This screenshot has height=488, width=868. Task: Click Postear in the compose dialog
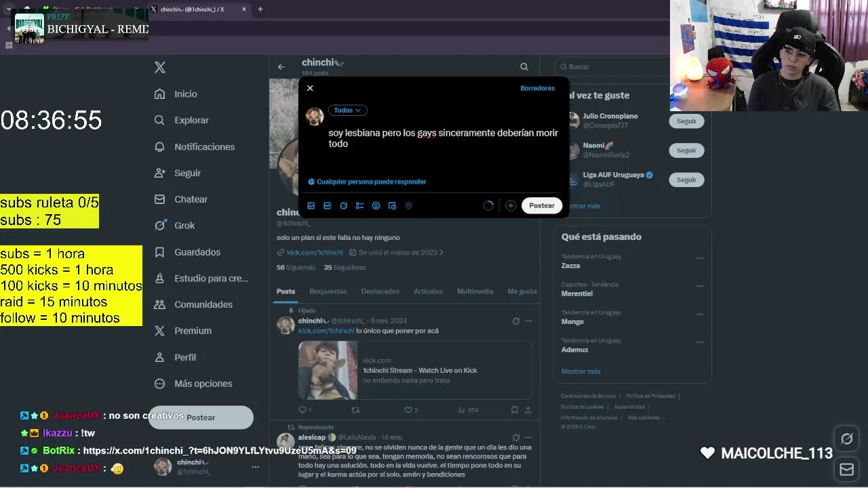[542, 205]
